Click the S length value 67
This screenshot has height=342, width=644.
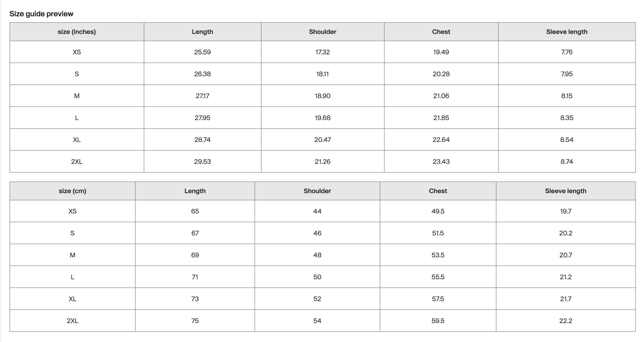[195, 233]
